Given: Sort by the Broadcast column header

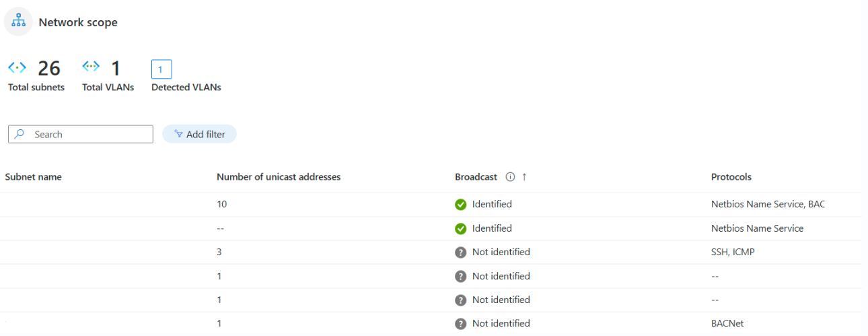Looking at the screenshot, I should [476, 177].
